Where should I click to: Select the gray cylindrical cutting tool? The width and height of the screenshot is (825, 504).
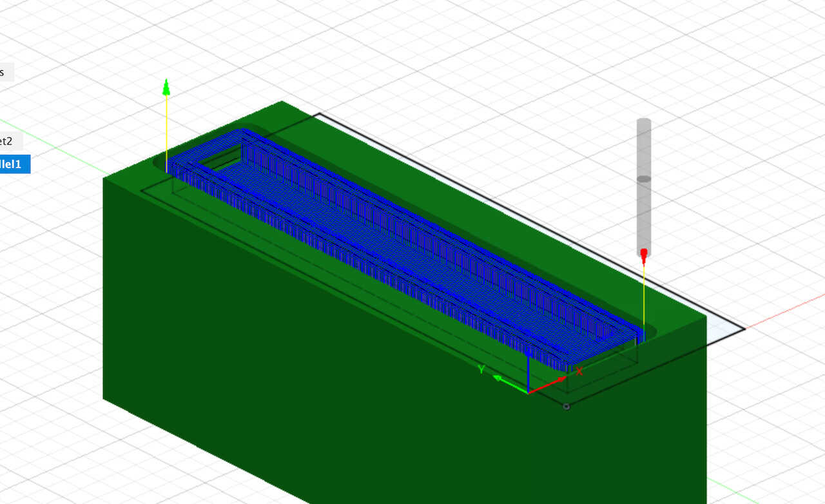click(644, 187)
